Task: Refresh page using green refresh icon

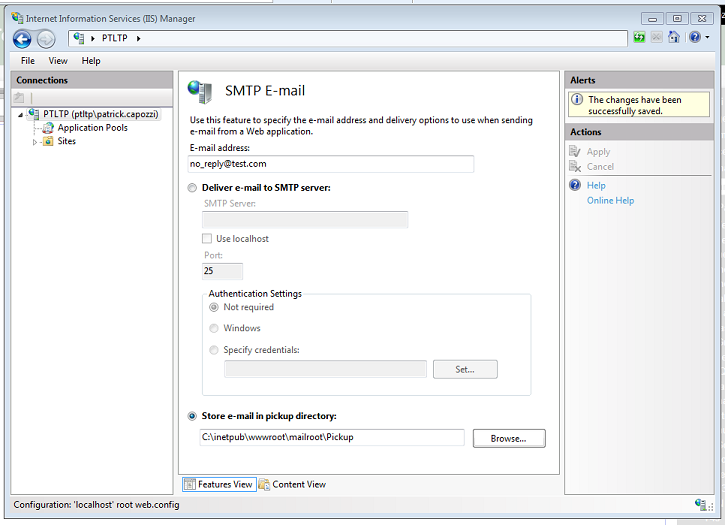Action: click(x=639, y=37)
